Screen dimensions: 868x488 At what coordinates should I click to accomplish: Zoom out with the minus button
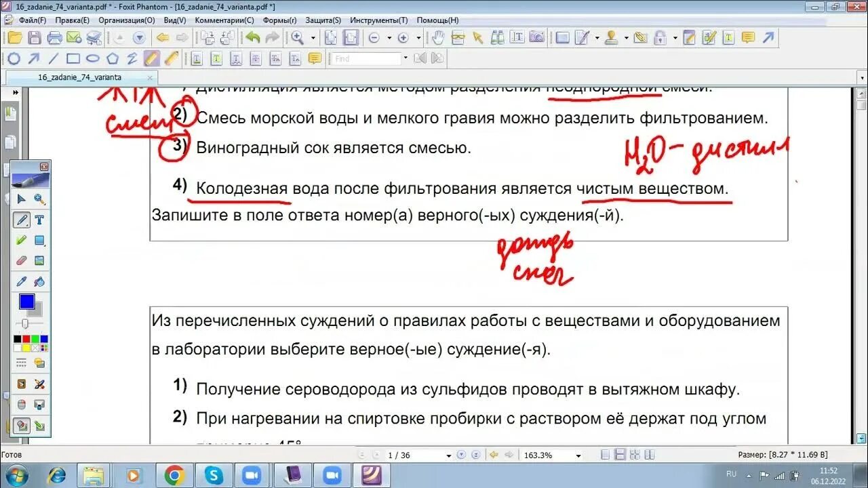[374, 38]
